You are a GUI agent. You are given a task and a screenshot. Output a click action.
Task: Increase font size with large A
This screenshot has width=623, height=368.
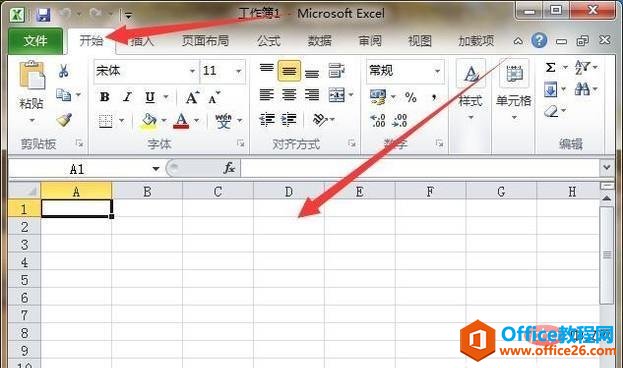pyautogui.click(x=192, y=97)
